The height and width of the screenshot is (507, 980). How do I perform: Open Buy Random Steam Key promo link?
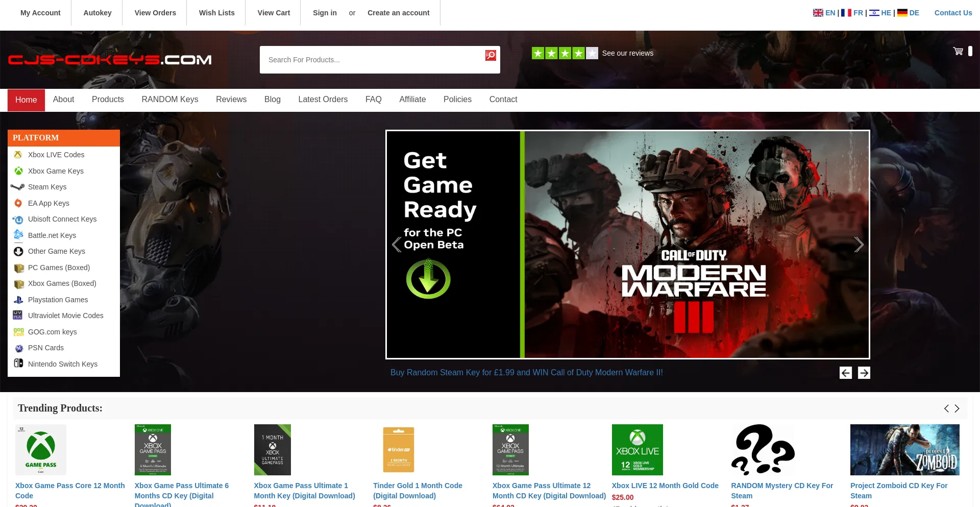pos(527,373)
